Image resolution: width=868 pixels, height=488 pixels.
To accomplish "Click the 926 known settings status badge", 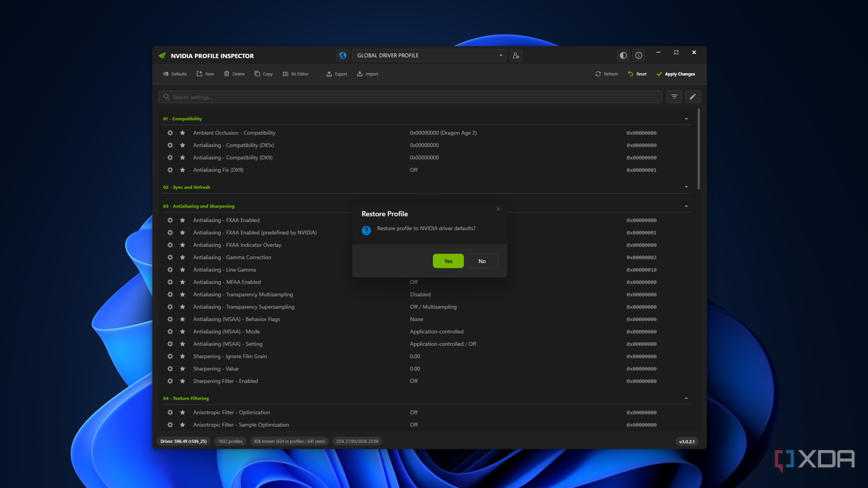I will pyautogui.click(x=289, y=441).
